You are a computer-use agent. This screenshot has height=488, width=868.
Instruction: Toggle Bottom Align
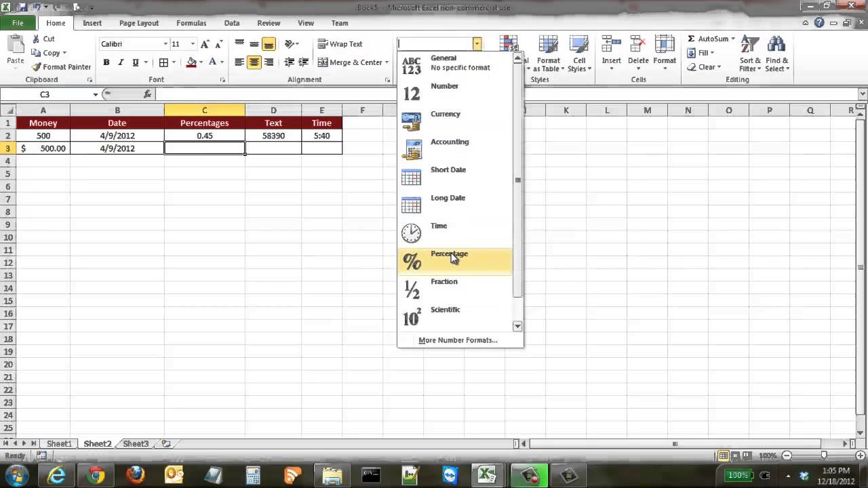click(269, 44)
